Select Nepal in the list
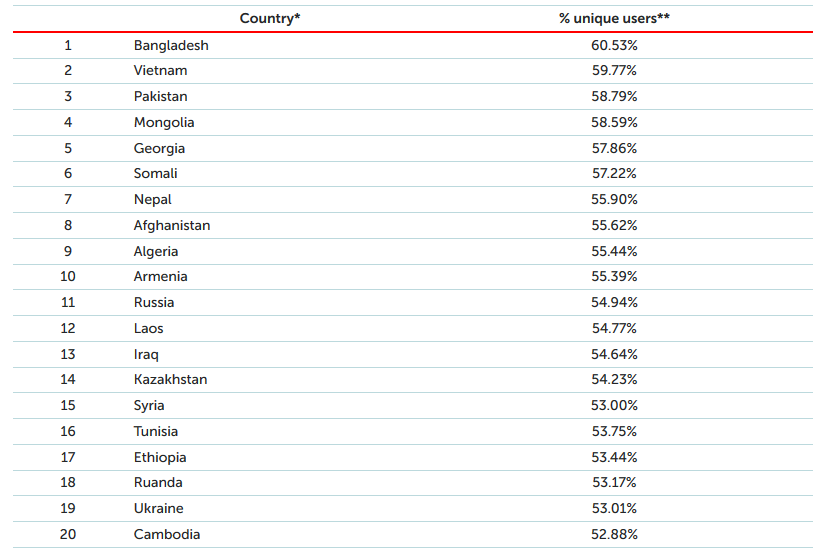Viewport: 831px width, 558px height. click(x=153, y=200)
